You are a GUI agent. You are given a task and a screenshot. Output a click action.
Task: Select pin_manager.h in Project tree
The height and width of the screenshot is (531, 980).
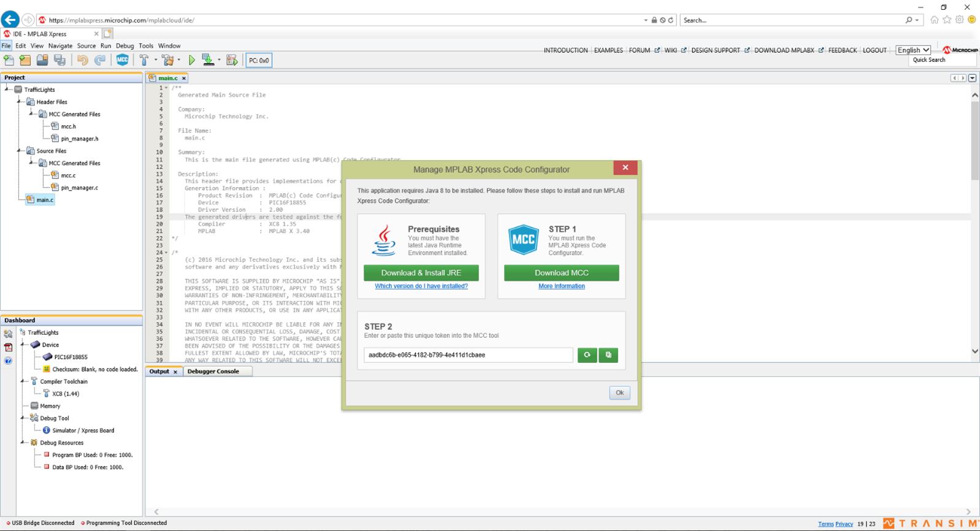pyautogui.click(x=80, y=139)
